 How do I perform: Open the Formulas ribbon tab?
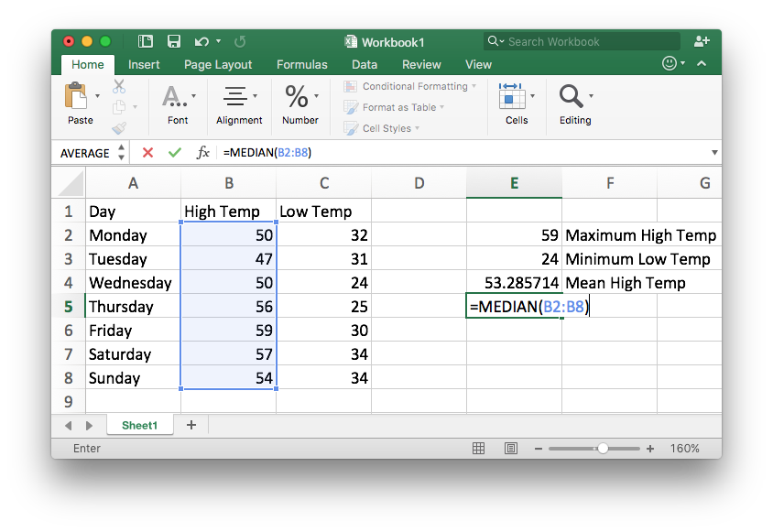click(x=301, y=65)
